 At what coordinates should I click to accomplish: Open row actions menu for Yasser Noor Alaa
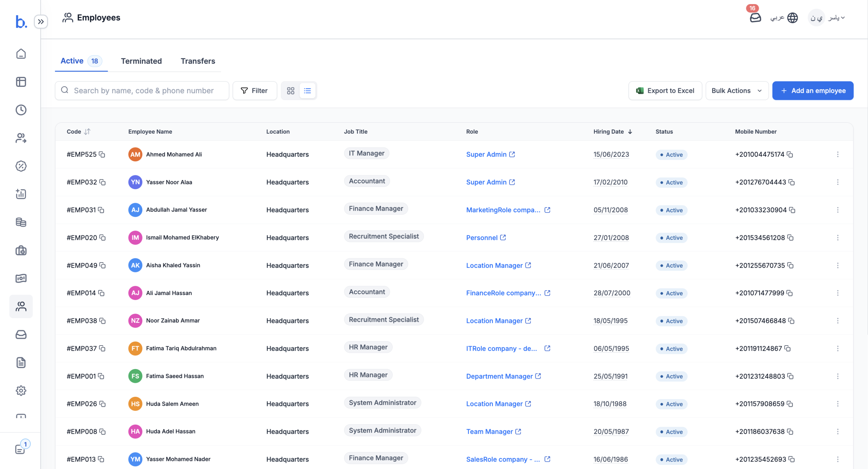tap(837, 182)
